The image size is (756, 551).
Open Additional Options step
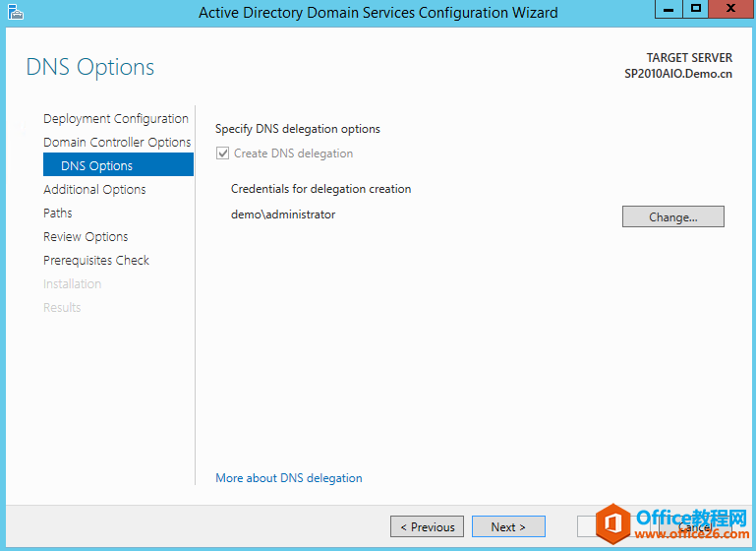coord(94,190)
